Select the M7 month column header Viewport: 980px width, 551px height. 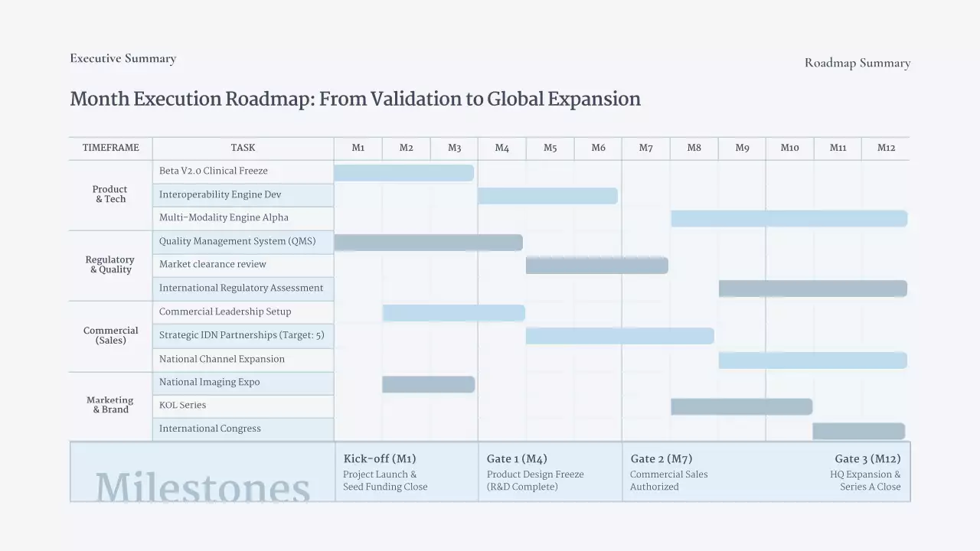pyautogui.click(x=646, y=148)
